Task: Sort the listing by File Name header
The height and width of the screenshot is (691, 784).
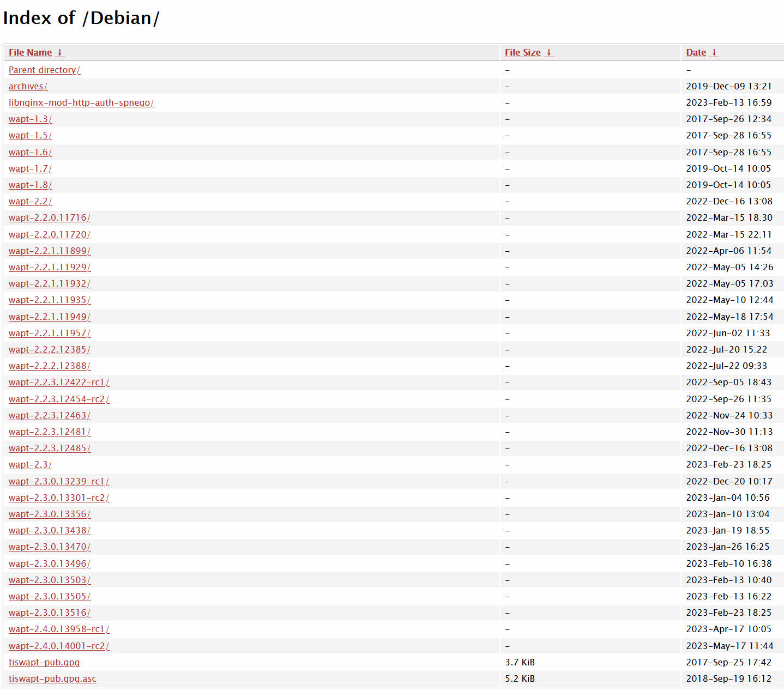Action: point(30,52)
